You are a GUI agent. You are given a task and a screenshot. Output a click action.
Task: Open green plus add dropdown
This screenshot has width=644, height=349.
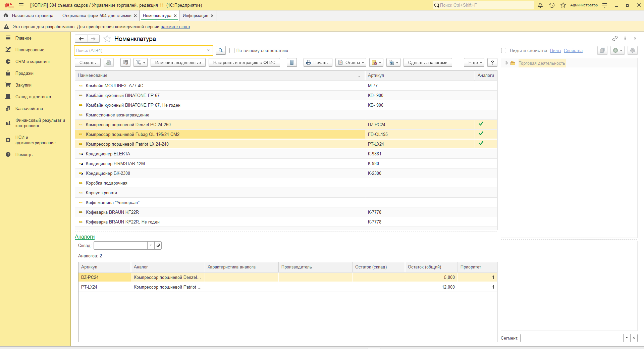pos(618,50)
